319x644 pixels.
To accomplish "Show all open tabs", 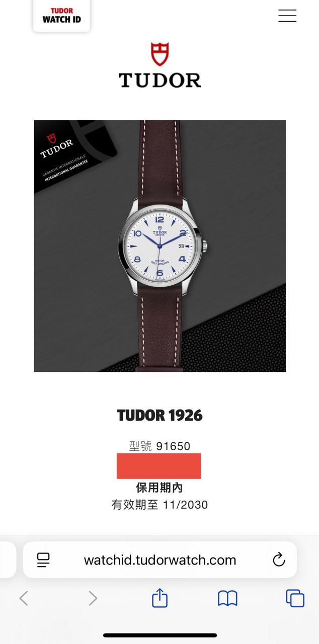I will click(x=295, y=598).
